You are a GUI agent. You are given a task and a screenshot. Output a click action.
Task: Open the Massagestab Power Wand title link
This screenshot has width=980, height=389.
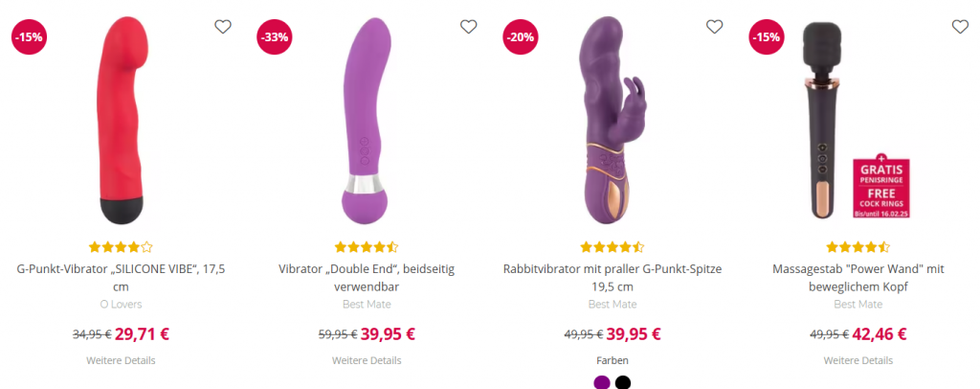coord(858,278)
